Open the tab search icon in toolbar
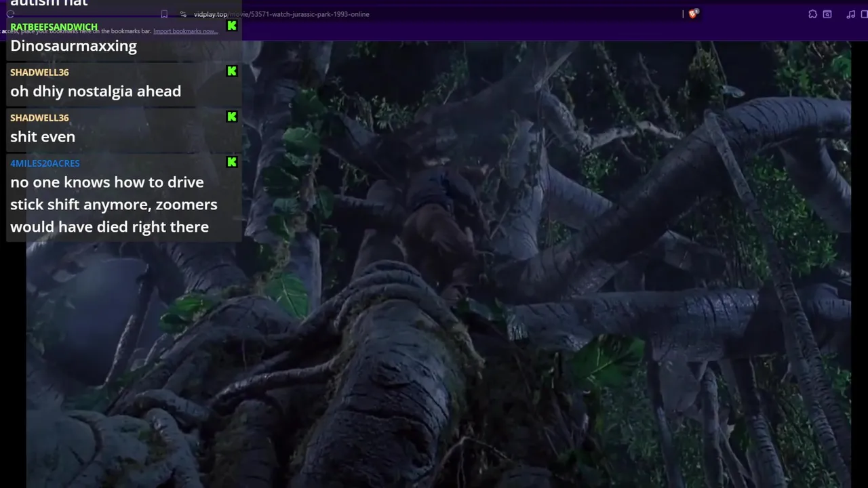Viewport: 868px width, 488px height. pyautogui.click(x=827, y=14)
